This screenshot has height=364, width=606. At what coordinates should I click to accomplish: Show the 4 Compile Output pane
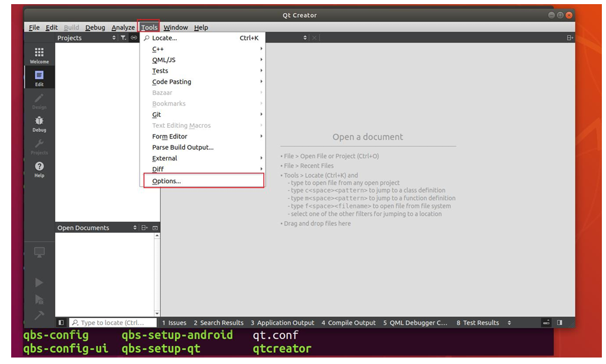point(348,322)
